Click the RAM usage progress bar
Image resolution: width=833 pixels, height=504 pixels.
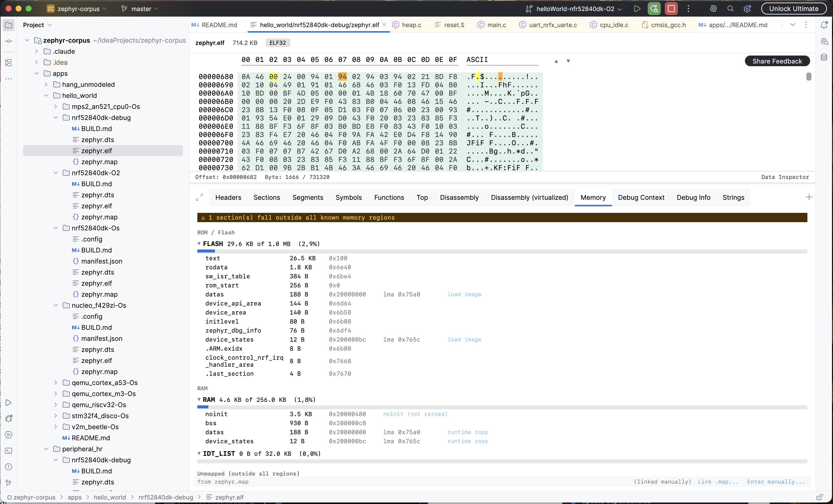pyautogui.click(x=502, y=407)
